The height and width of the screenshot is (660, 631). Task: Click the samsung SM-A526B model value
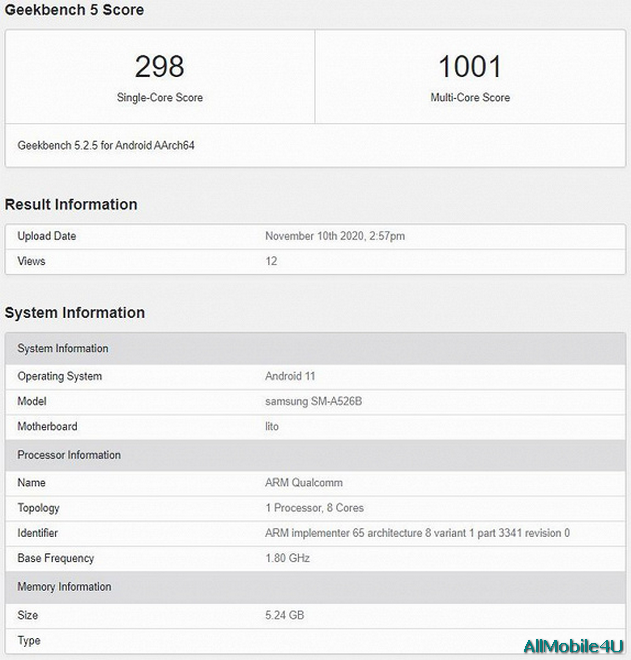[x=314, y=402]
